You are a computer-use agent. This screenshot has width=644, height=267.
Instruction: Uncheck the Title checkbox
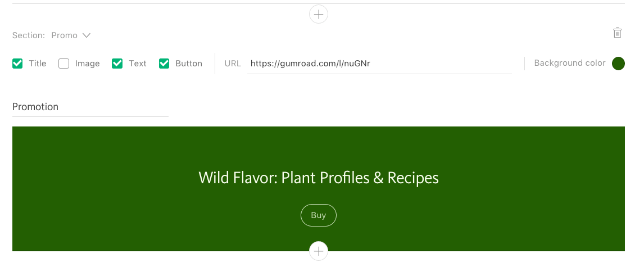17,64
